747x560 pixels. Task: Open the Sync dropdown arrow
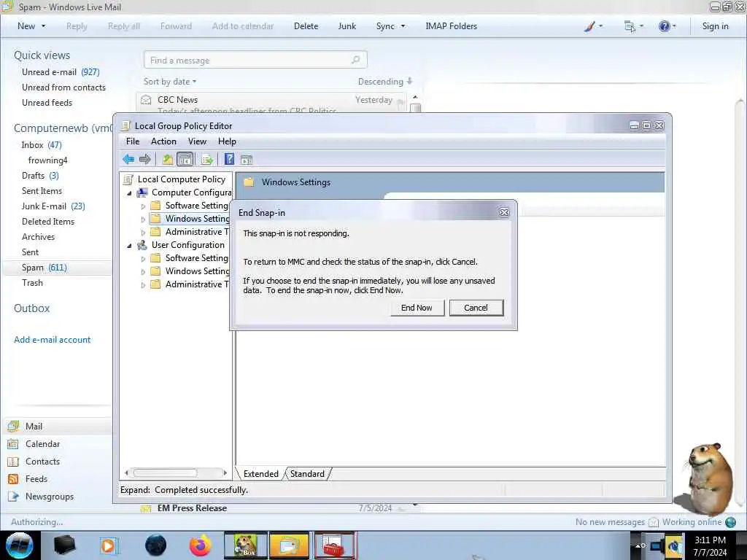[x=403, y=26]
